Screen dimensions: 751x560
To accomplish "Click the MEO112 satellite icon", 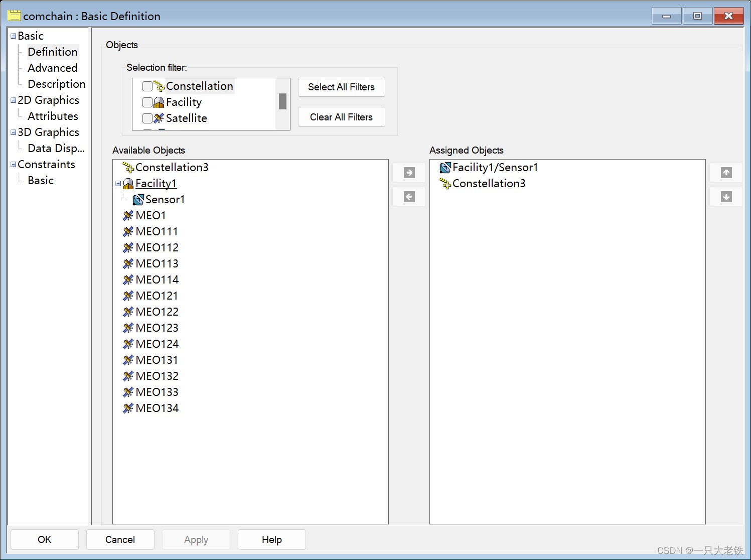I will pyautogui.click(x=128, y=248).
